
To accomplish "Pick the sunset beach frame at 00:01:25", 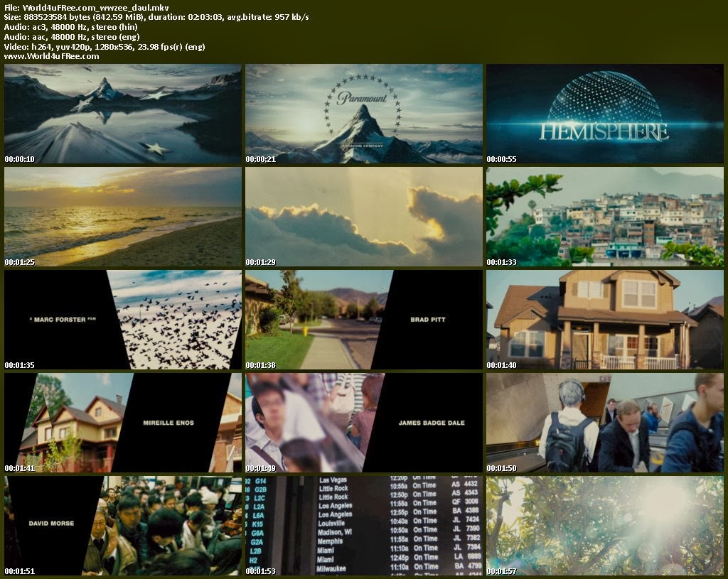I will [123, 217].
